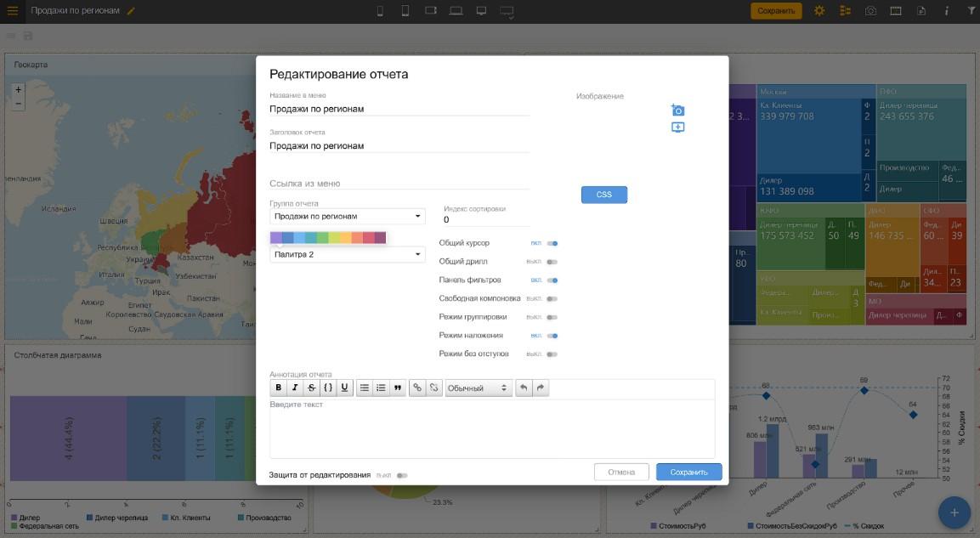
Task: Select the laptop preview icon
Action: [x=456, y=10]
